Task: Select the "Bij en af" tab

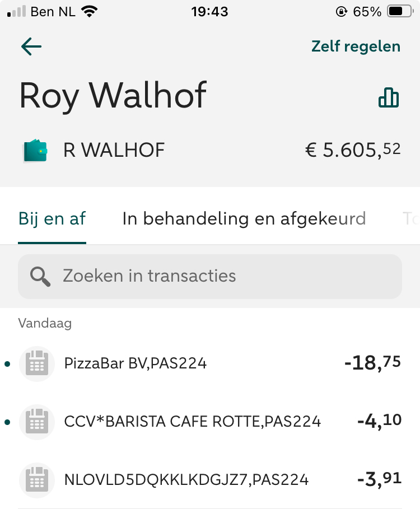Action: pos(52,218)
